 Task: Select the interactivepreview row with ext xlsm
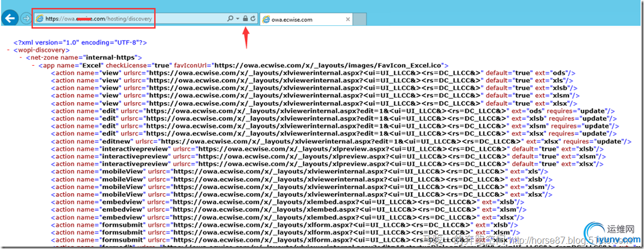(328, 156)
